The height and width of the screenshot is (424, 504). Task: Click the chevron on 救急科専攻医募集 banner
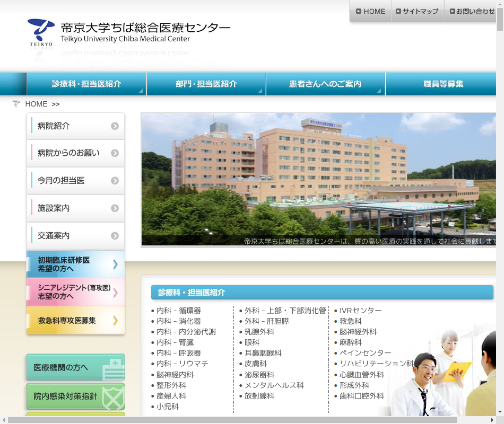pyautogui.click(x=116, y=320)
